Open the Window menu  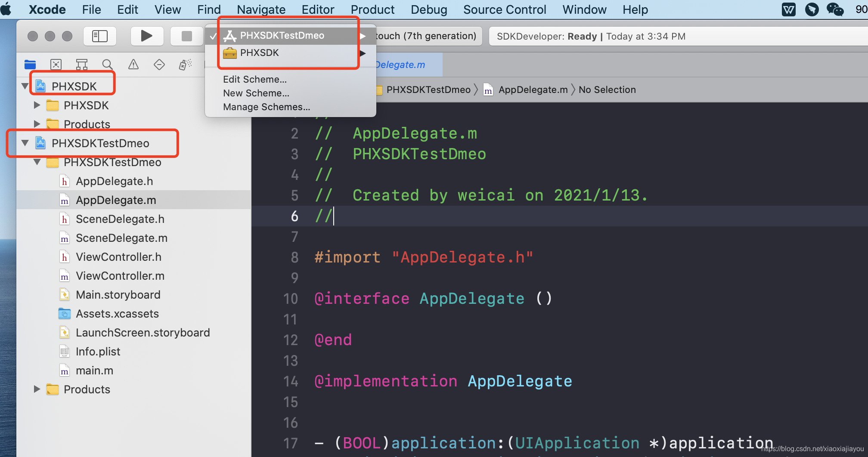point(584,9)
